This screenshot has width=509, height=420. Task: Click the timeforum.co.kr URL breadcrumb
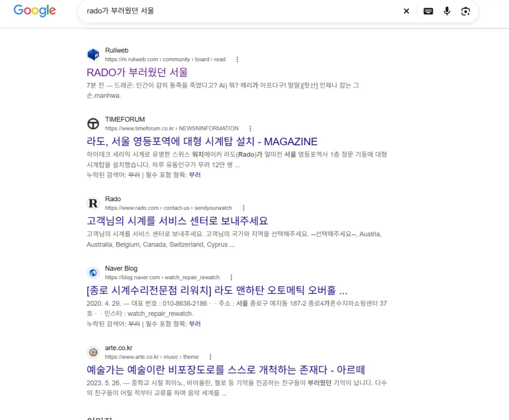pos(172,128)
